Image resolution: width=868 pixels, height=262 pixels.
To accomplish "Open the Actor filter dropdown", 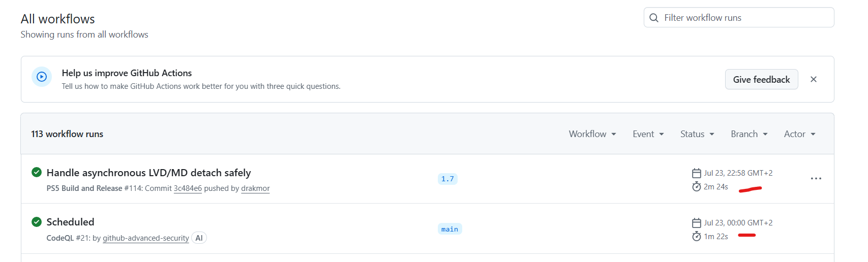I will point(800,134).
